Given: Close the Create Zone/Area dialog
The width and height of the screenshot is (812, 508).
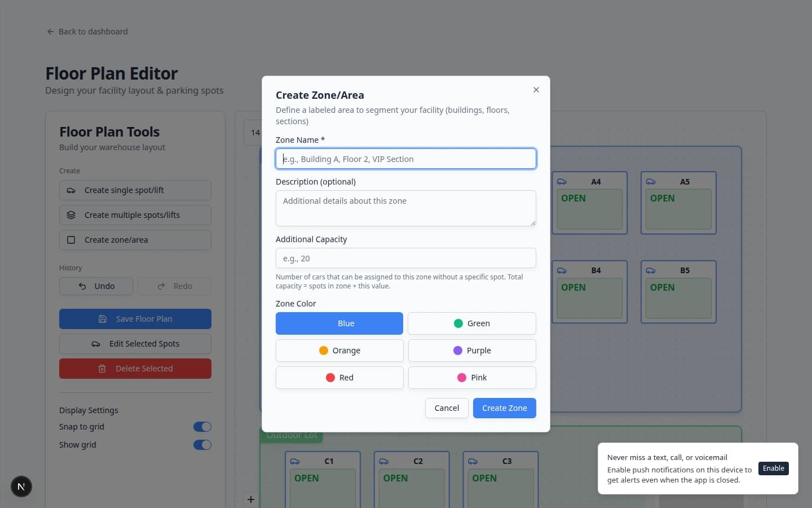Looking at the screenshot, I should coord(536,90).
